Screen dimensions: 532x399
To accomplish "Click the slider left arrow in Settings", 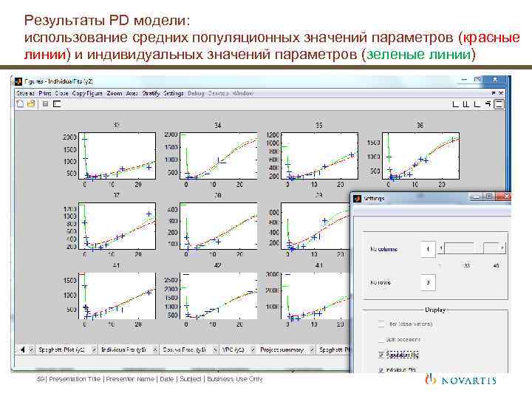I will [x=440, y=248].
